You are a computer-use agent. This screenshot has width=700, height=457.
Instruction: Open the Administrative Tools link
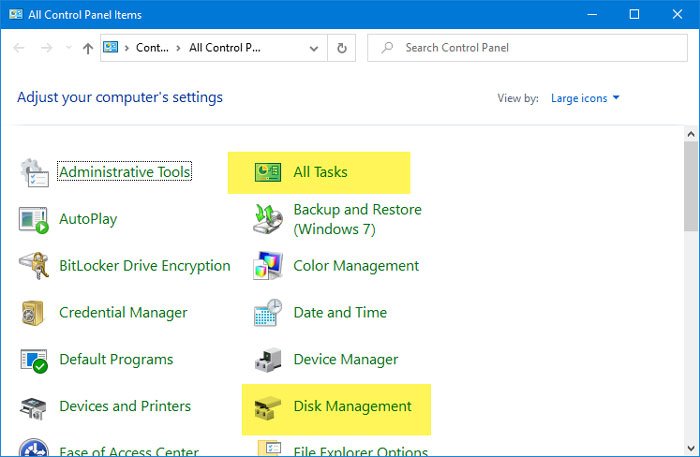125,172
